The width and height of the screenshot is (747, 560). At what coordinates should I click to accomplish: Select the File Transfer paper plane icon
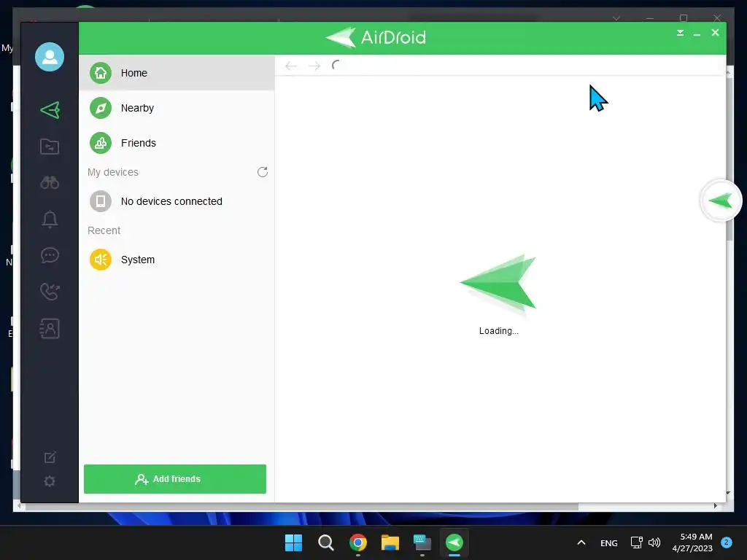point(50,110)
